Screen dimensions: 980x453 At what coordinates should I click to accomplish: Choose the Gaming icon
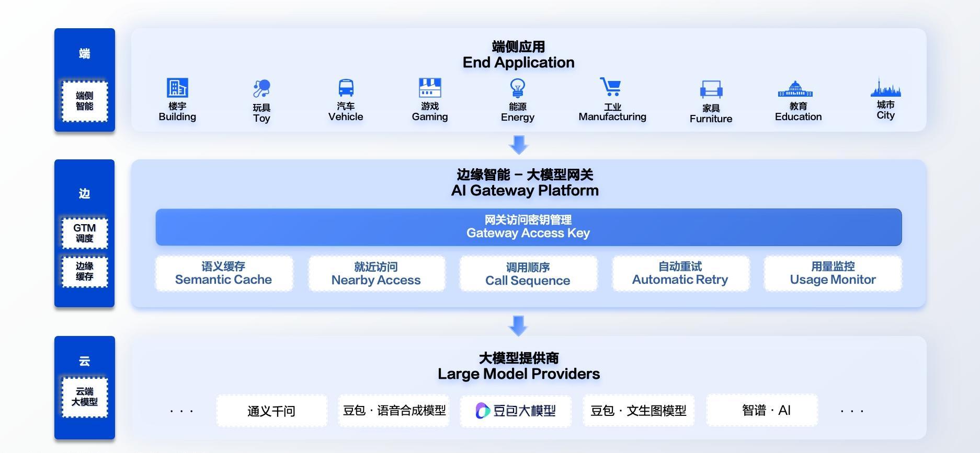430,88
